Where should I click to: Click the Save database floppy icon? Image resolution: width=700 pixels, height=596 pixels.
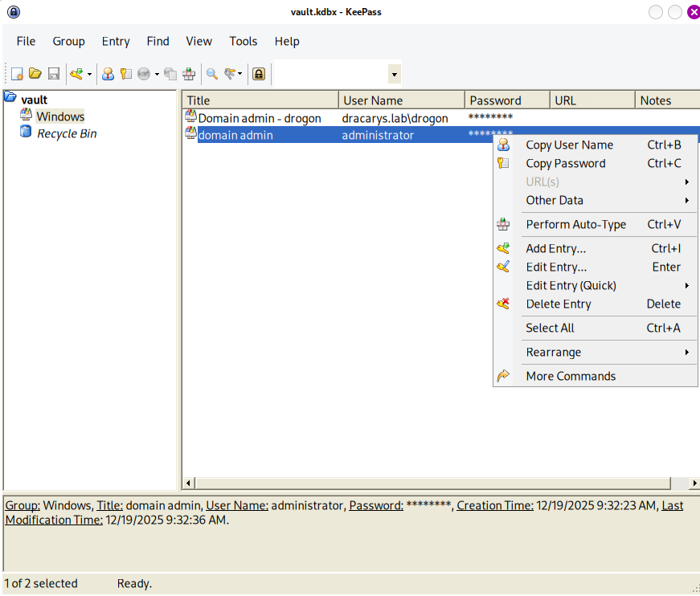coord(54,74)
